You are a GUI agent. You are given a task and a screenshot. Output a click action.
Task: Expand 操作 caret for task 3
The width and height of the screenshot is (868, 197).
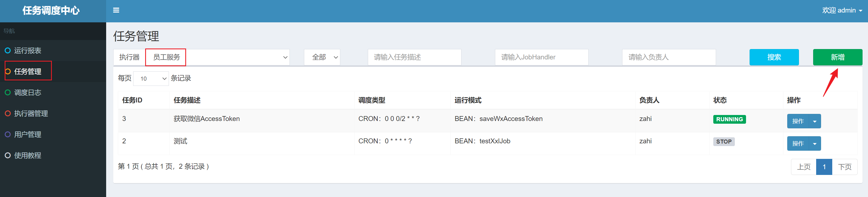tap(815, 121)
